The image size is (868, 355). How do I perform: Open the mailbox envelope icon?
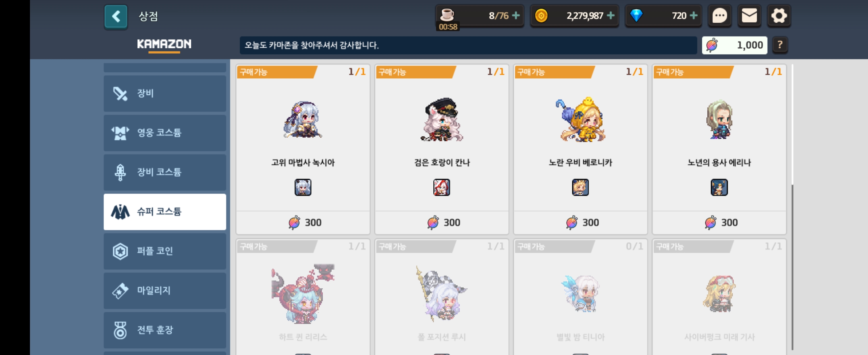pyautogui.click(x=749, y=15)
